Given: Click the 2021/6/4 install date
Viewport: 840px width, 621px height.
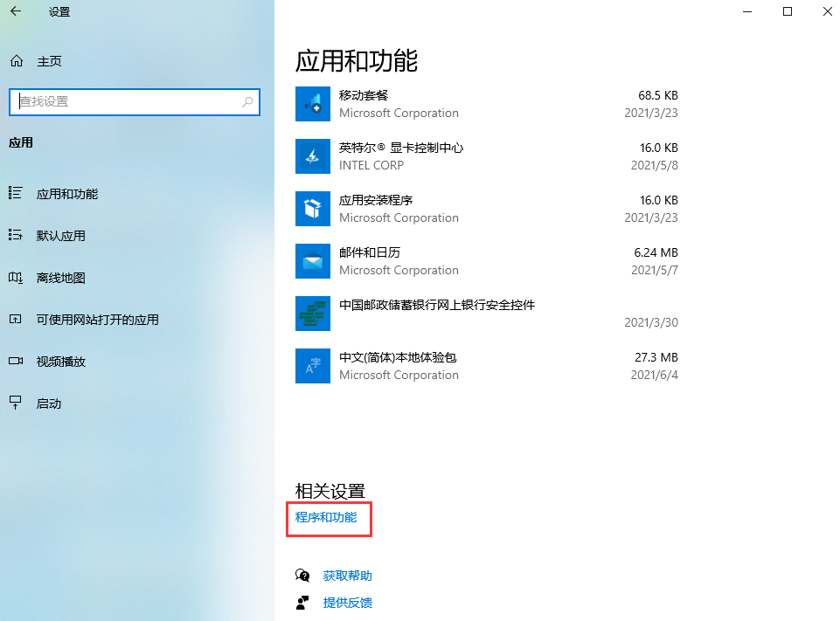Looking at the screenshot, I should pyautogui.click(x=654, y=375).
